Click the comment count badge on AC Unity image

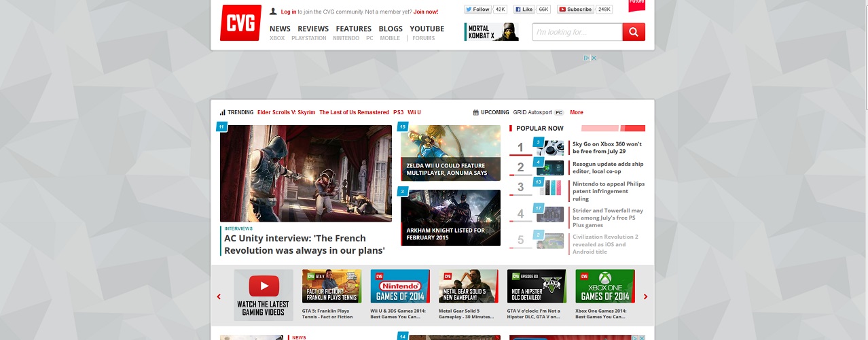pos(221,126)
